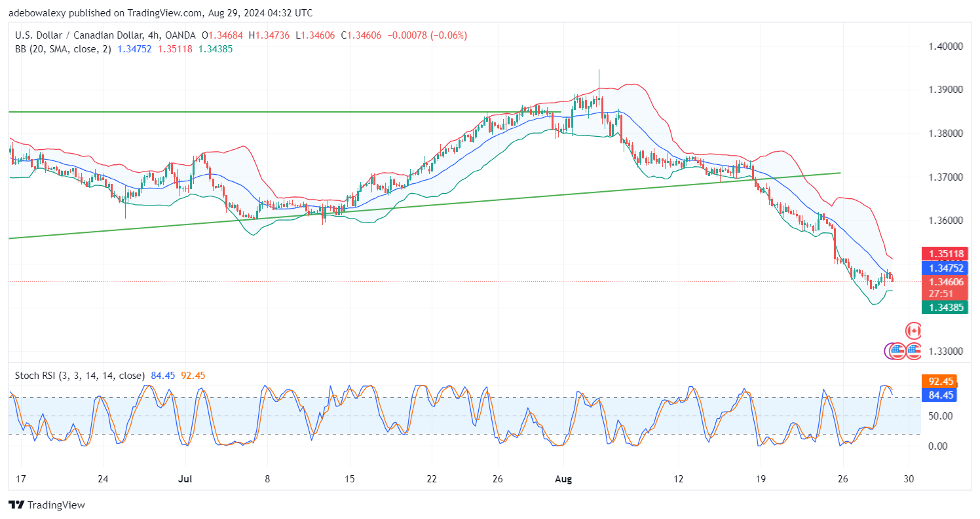The width and height of the screenshot is (980, 519).
Task: Click the 30 date label on time axis
Action: [x=910, y=479]
